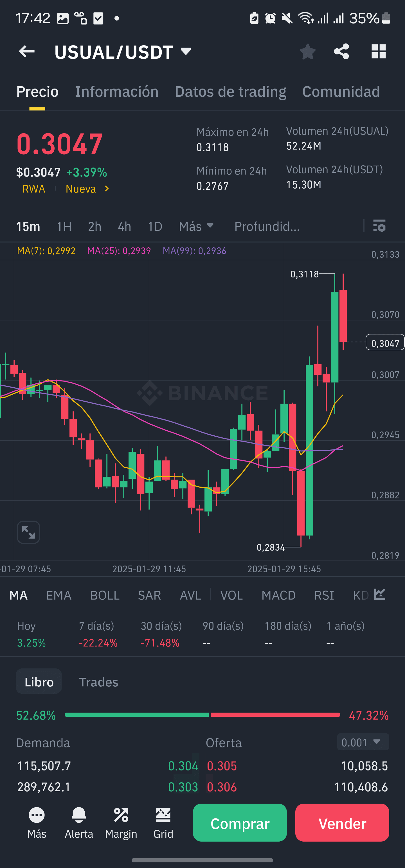Image resolution: width=405 pixels, height=868 pixels.
Task: Open chart settings icon
Action: (379, 226)
